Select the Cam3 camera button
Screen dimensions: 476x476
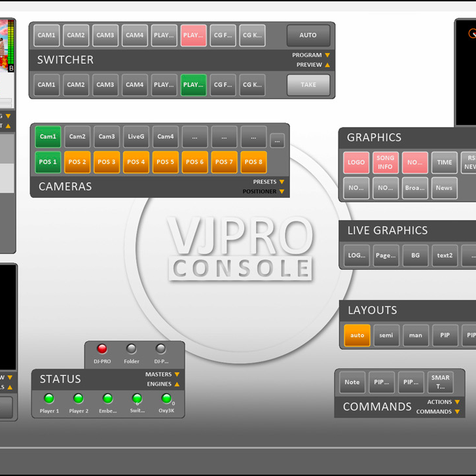point(107,137)
